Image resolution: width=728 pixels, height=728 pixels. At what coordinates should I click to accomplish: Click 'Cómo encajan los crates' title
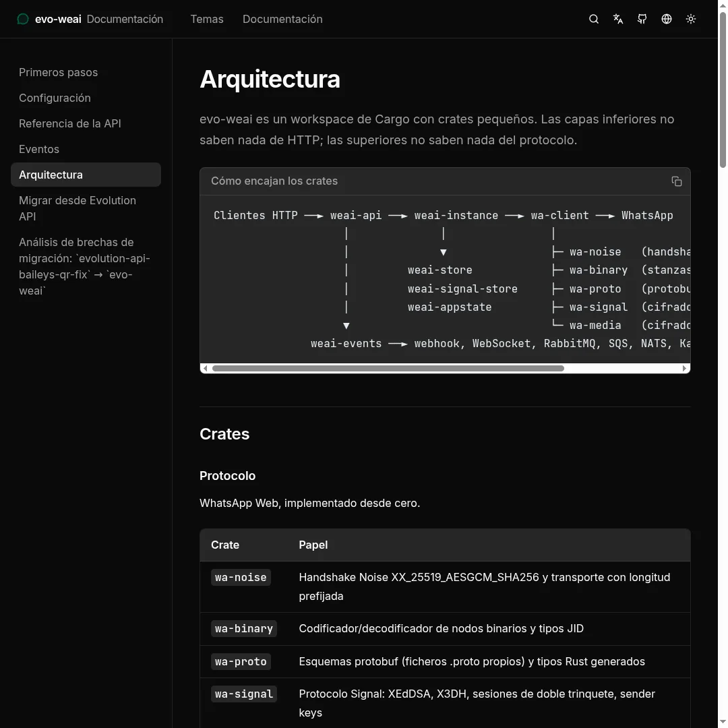[274, 181]
